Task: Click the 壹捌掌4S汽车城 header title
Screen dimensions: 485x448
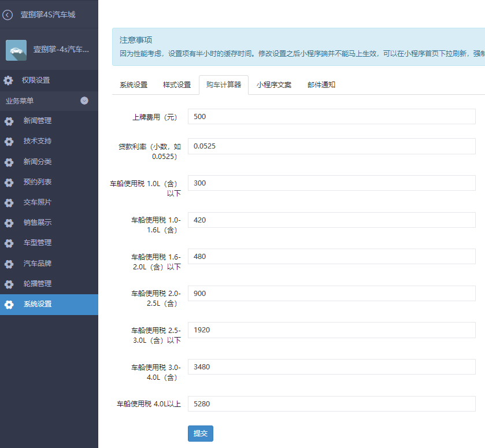Action: coord(48,14)
